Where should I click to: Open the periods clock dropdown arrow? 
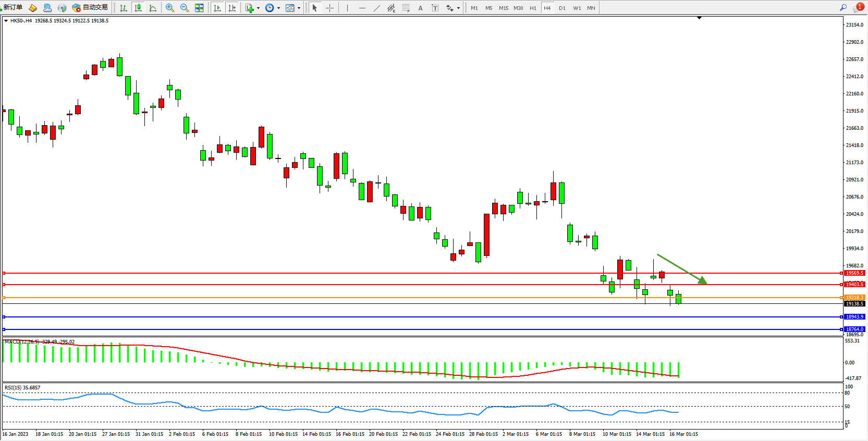click(x=278, y=8)
